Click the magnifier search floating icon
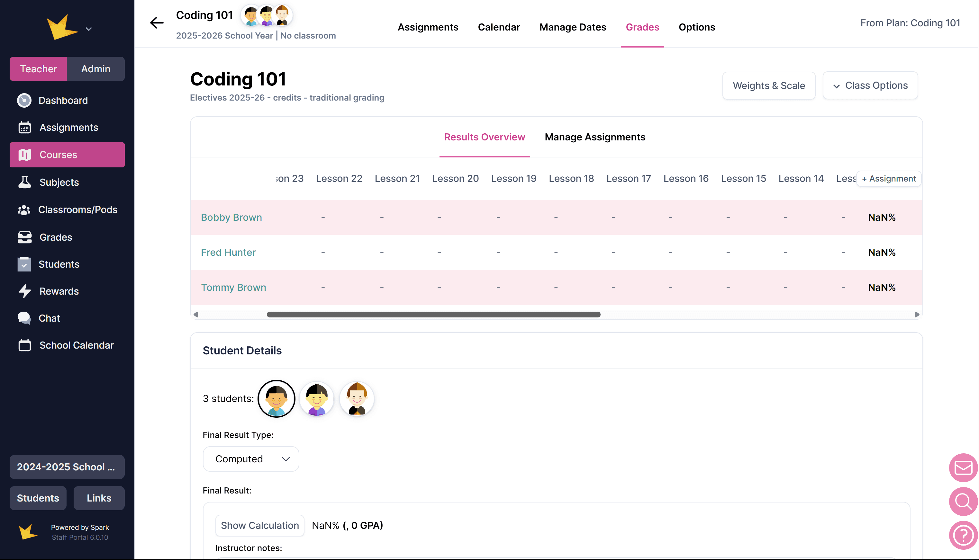Viewport: 979px width, 560px height. click(963, 501)
